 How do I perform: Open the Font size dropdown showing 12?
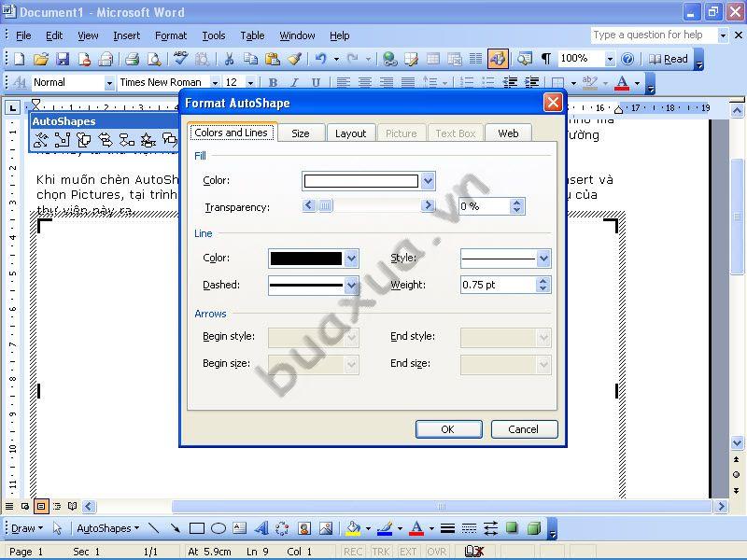250,83
